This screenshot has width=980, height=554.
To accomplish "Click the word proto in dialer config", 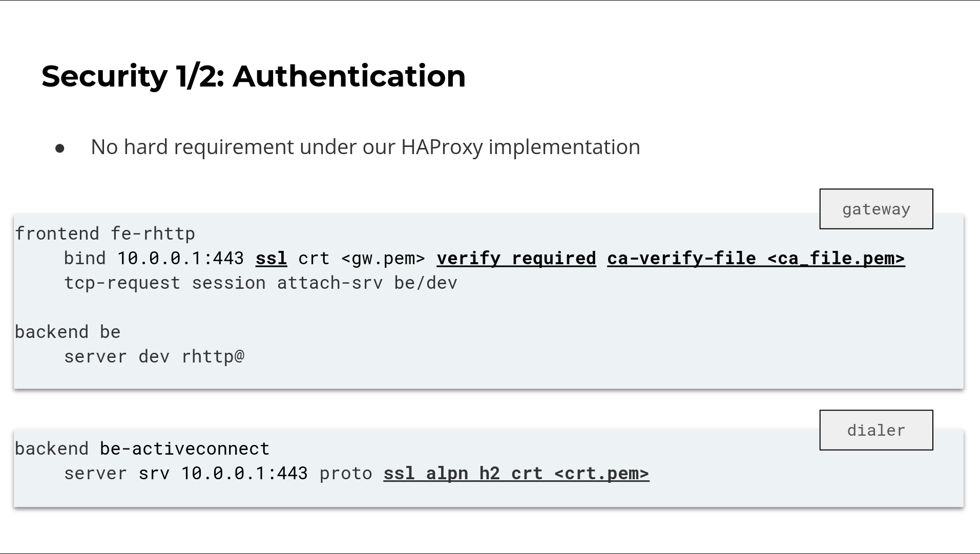I will (346, 473).
